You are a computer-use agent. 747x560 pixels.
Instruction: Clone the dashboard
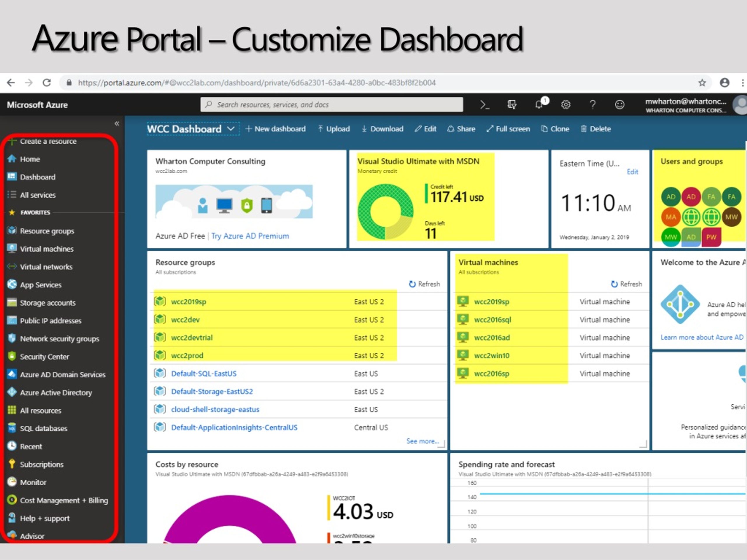pos(555,129)
